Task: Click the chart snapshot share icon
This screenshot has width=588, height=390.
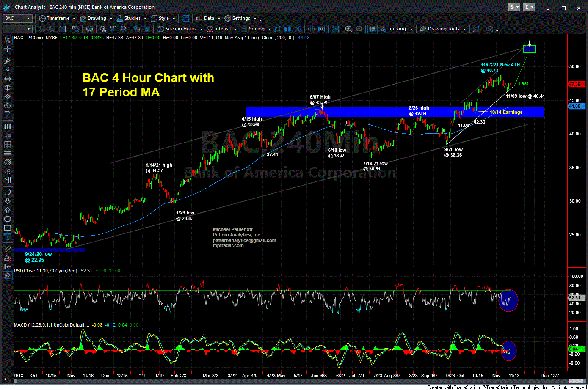Action: point(476,29)
